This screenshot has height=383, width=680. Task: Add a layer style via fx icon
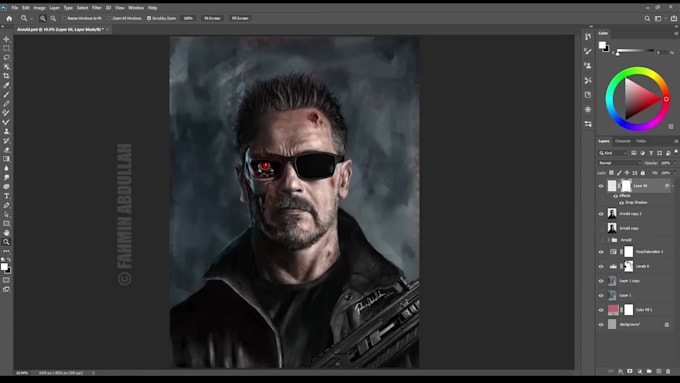pyautogui.click(x=621, y=371)
